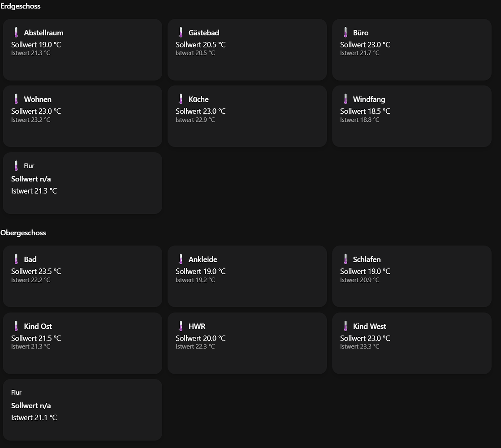Image resolution: width=501 pixels, height=448 pixels.
Task: Click the thermometer icon beside Abstellraum
Action: (16, 32)
